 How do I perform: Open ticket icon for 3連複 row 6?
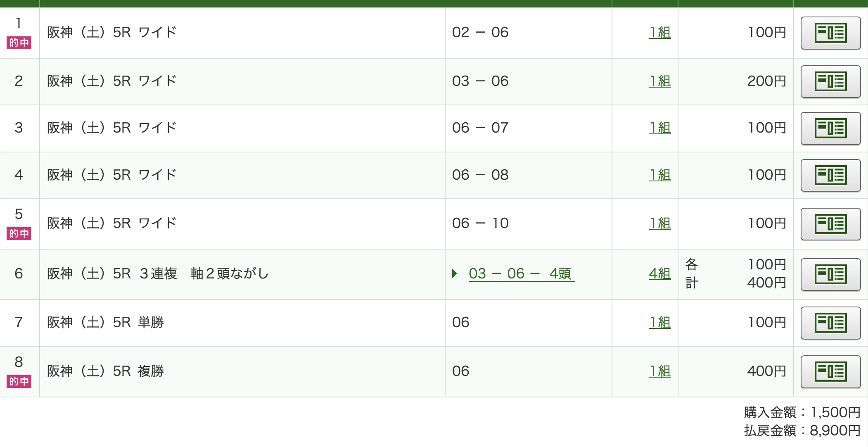[830, 274]
